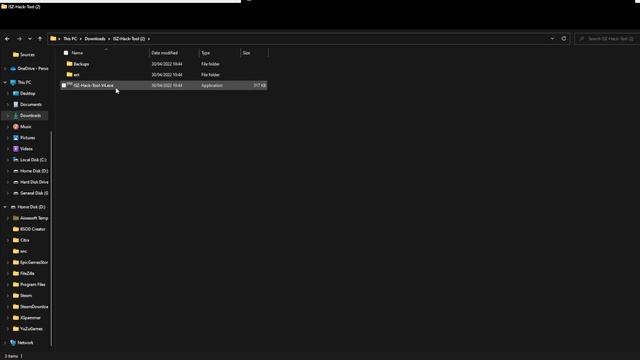Select the OneDrive cloud icon in sidebar
640x360 pixels.
click(13, 69)
